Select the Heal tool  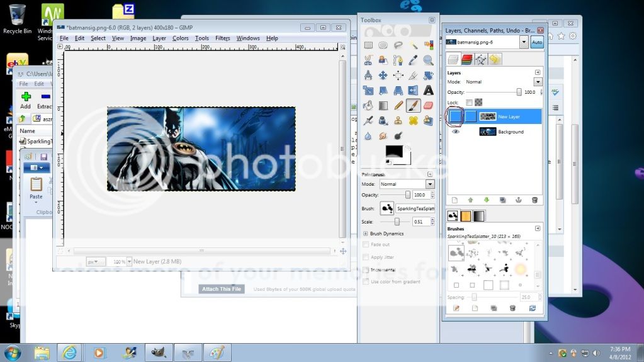(x=413, y=120)
